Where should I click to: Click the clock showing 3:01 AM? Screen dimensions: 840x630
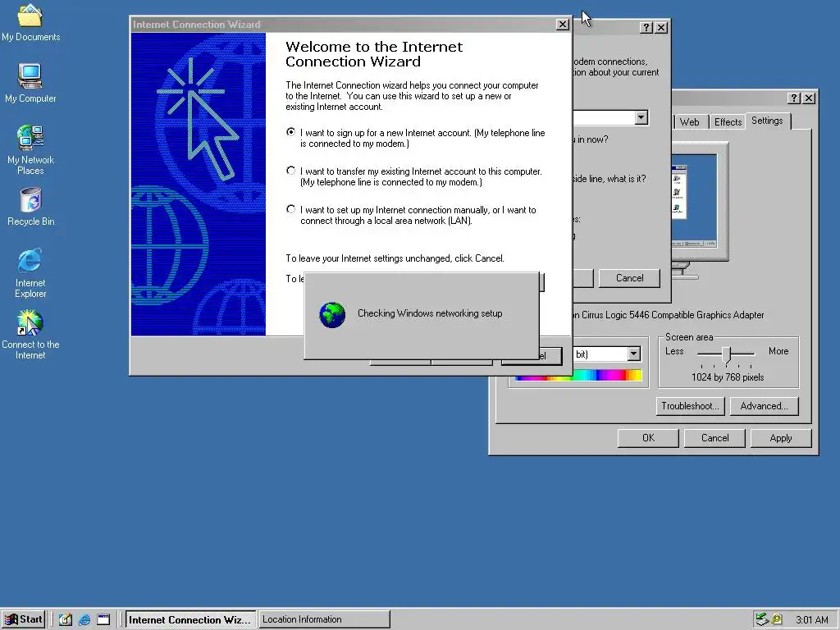[811, 620]
